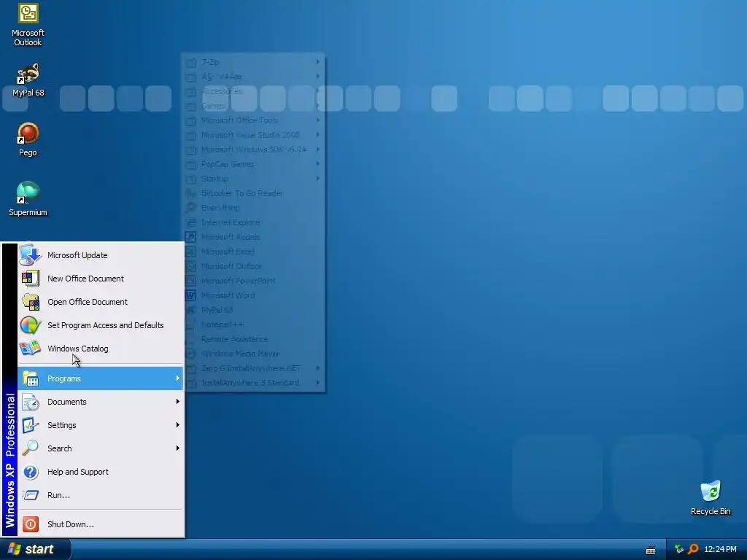This screenshot has height=560, width=747.
Task: Open Set Program Access and Defaults
Action: pos(101,325)
